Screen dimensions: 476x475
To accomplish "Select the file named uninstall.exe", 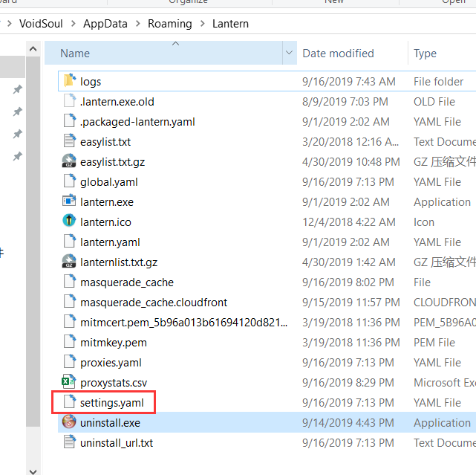I will click(x=110, y=423).
